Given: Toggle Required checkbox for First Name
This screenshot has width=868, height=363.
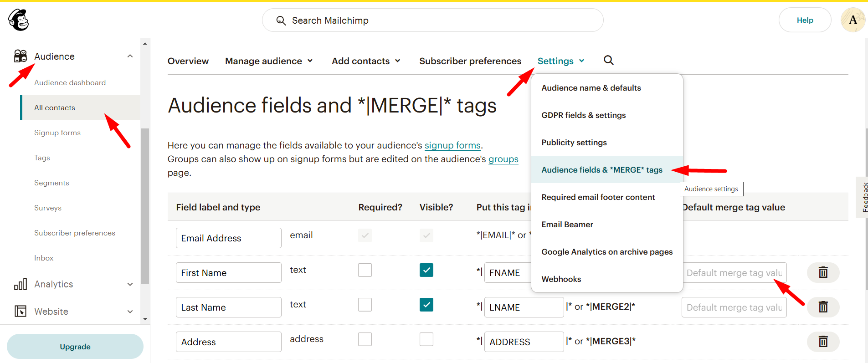Looking at the screenshot, I should click(365, 270).
